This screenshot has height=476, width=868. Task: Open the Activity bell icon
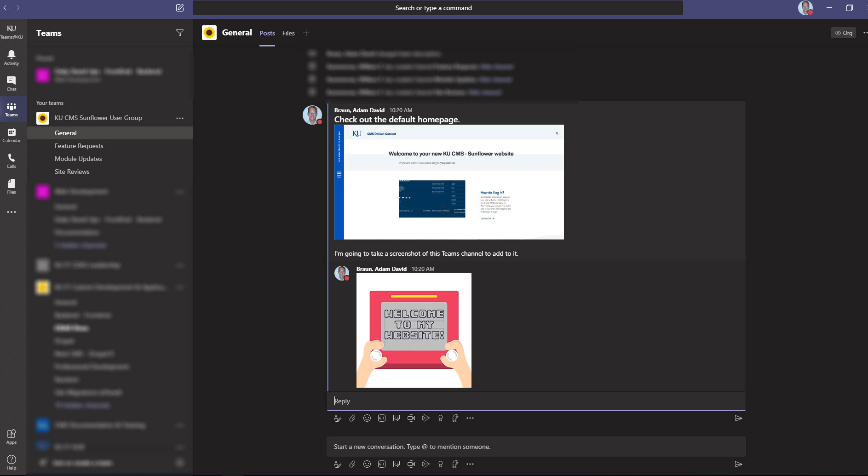click(11, 57)
